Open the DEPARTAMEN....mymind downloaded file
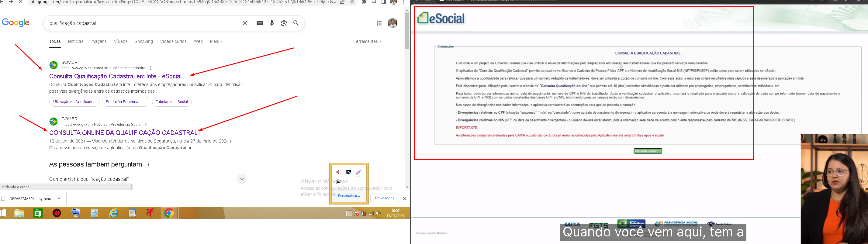 point(30,198)
